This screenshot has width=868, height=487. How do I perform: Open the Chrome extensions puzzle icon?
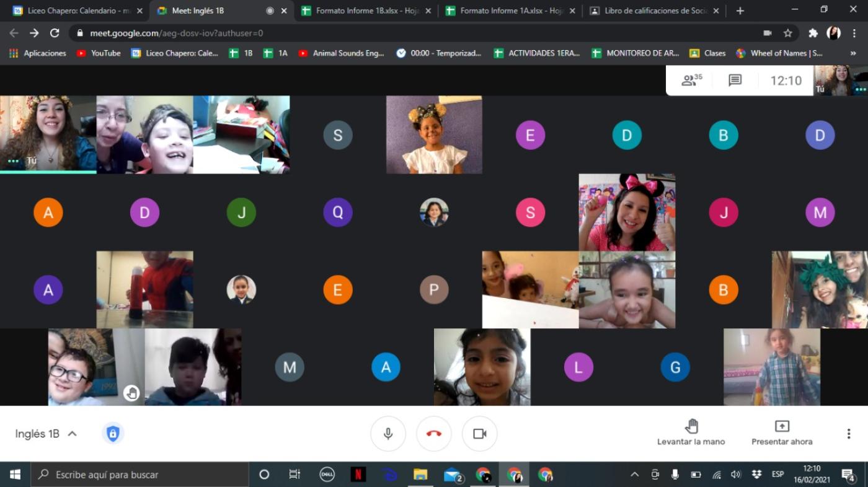(x=813, y=33)
